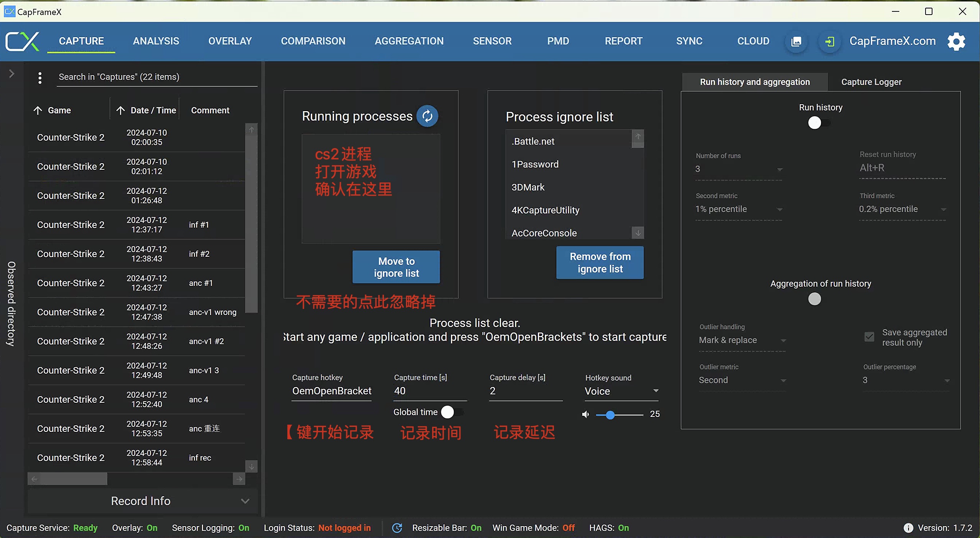Click the hotkey sound speaker icon
Screen dimensions: 980x538
(585, 414)
